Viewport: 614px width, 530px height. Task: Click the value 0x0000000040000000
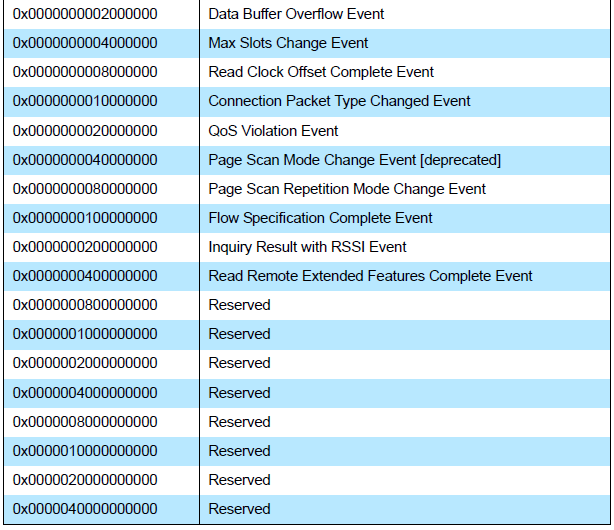point(85,160)
